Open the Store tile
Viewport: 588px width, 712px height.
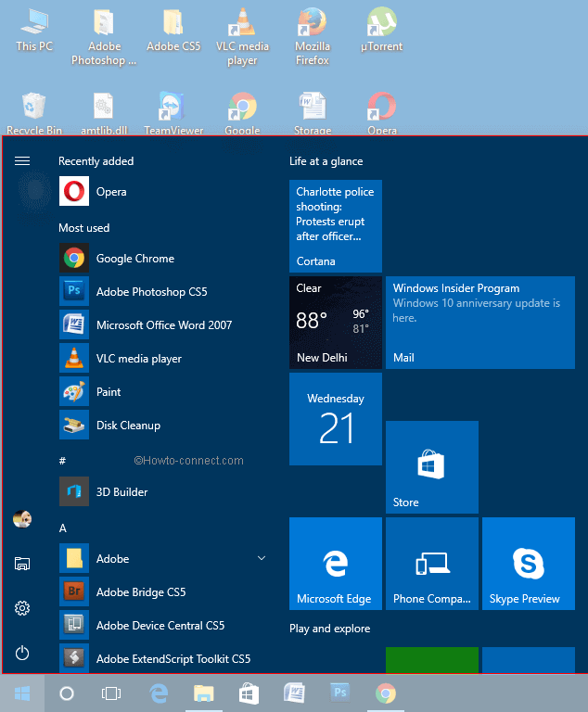click(432, 467)
